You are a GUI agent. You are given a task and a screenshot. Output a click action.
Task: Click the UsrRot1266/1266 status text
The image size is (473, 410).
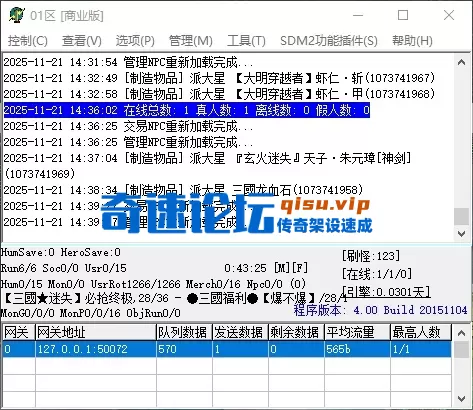click(x=136, y=284)
